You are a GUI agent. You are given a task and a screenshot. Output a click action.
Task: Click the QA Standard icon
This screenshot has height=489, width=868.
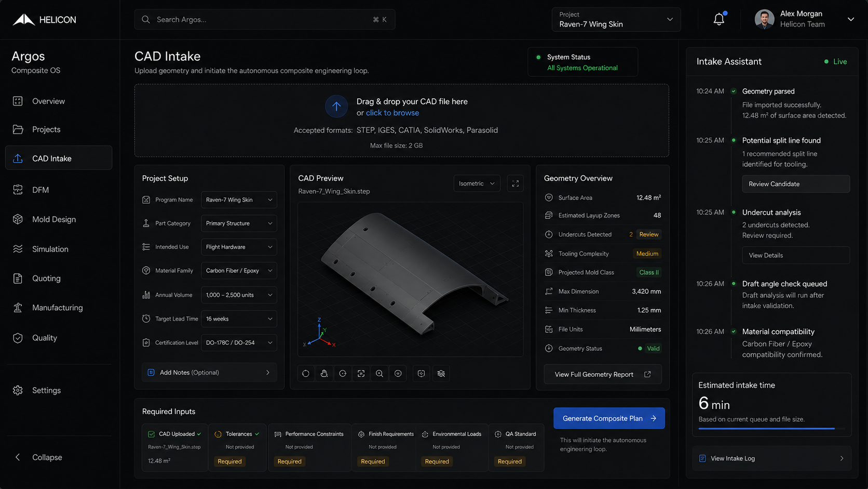(x=498, y=434)
